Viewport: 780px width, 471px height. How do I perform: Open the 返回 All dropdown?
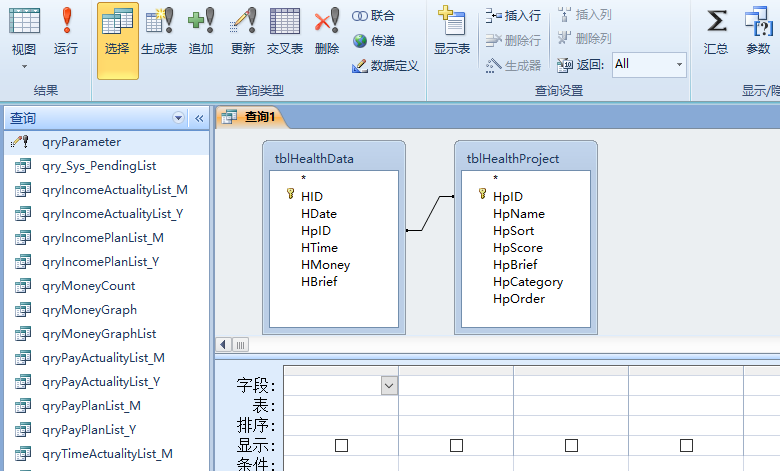point(679,65)
